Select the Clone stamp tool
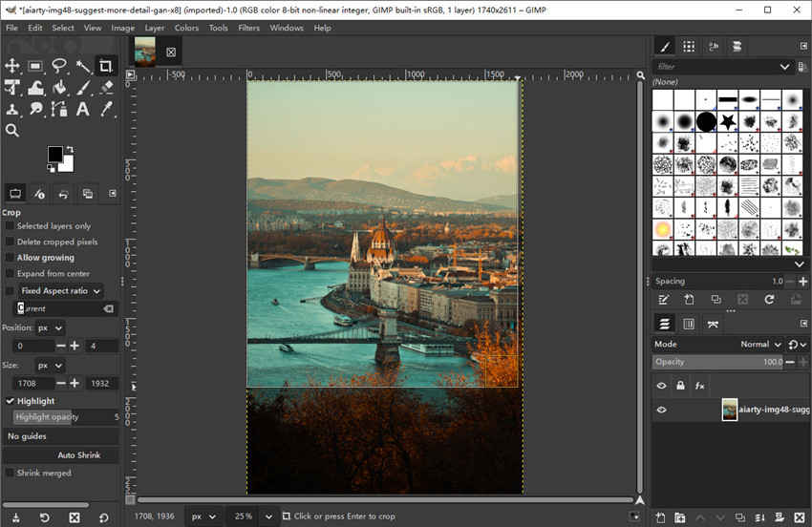This screenshot has height=527, width=812. (11, 109)
